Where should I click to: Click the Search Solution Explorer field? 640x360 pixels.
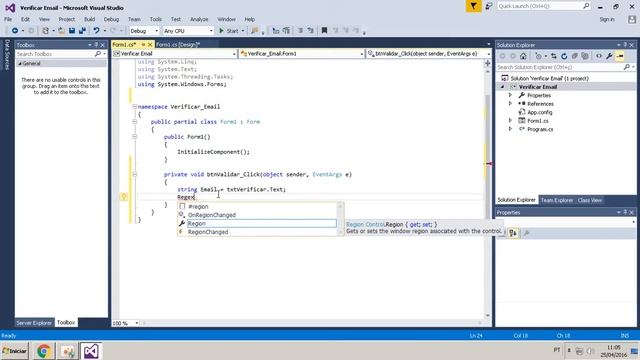click(561, 67)
